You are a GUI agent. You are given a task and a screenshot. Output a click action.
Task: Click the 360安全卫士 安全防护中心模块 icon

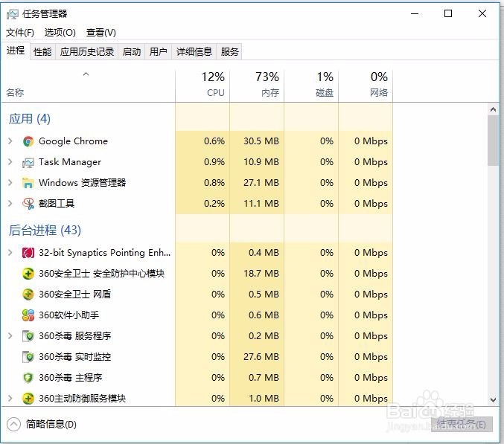pos(28,274)
